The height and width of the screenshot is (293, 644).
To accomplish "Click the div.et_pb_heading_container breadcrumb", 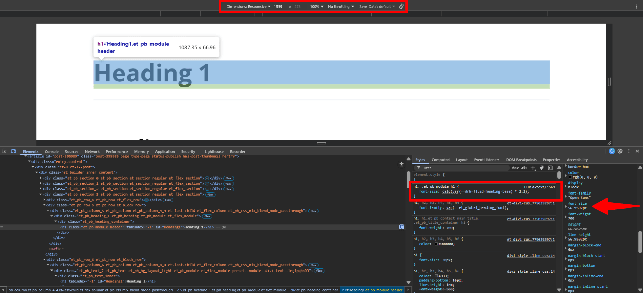I will tap(314, 290).
